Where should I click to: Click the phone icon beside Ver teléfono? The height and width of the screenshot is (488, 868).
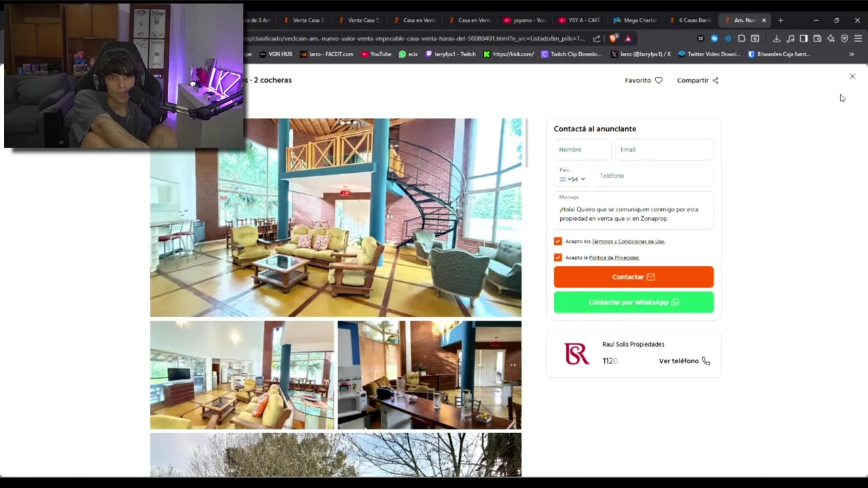(x=706, y=361)
